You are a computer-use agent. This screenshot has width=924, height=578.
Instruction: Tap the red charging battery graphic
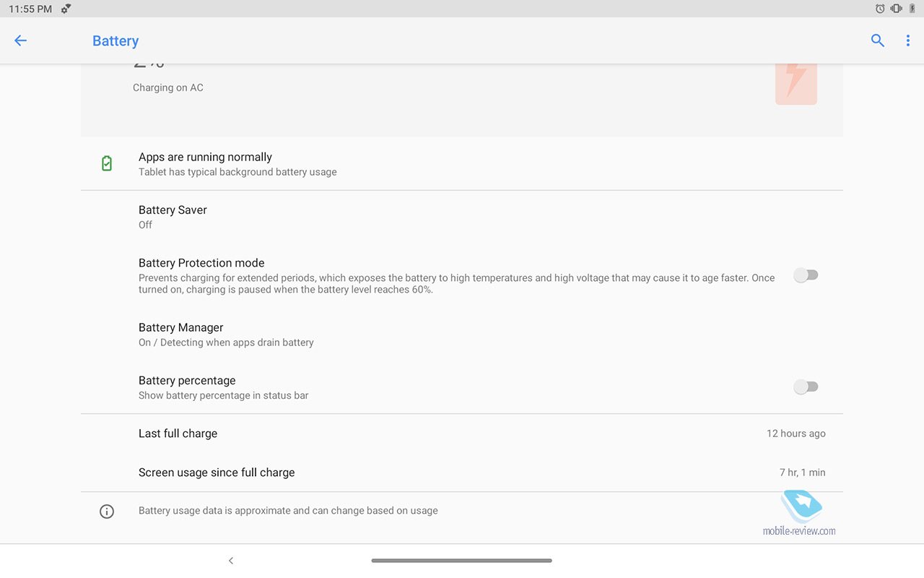click(796, 82)
